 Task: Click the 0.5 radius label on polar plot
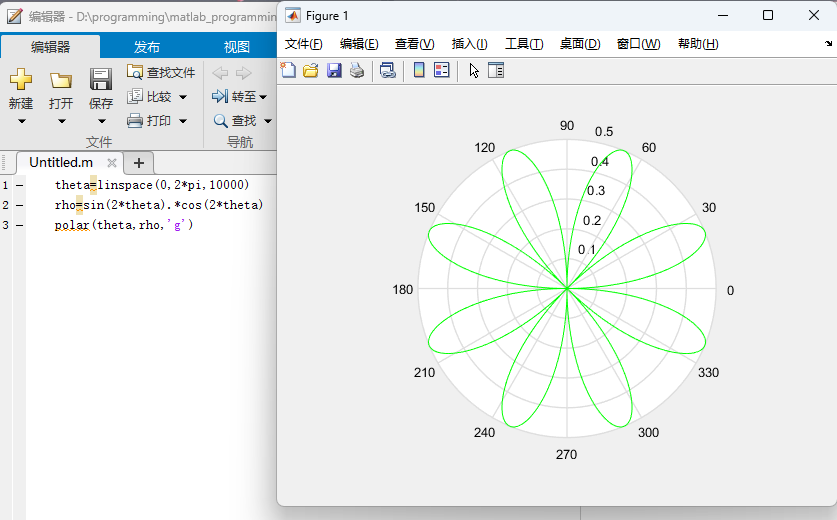(604, 131)
